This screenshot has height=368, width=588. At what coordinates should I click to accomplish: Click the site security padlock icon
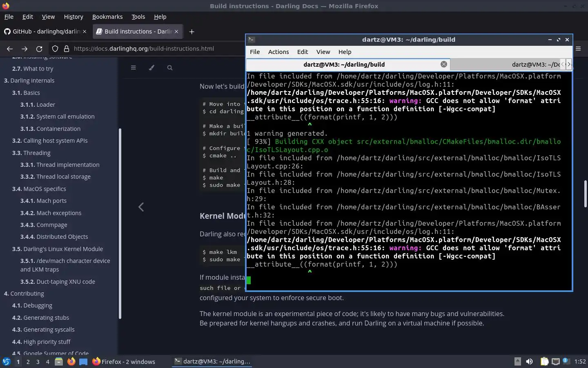click(x=67, y=49)
